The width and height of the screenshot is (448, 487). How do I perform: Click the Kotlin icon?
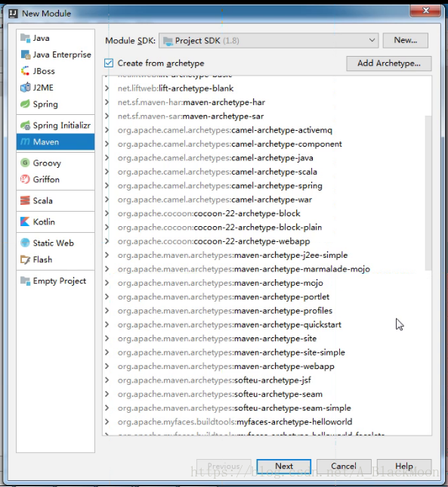pos(25,222)
